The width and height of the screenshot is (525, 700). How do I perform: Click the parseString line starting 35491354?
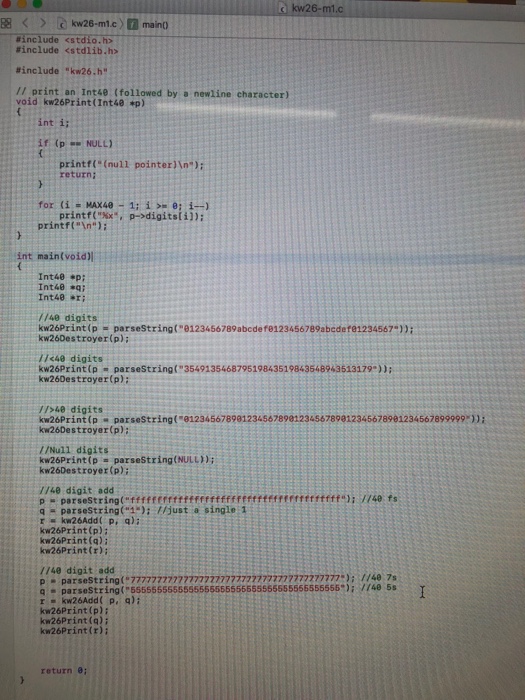[x=215, y=369]
